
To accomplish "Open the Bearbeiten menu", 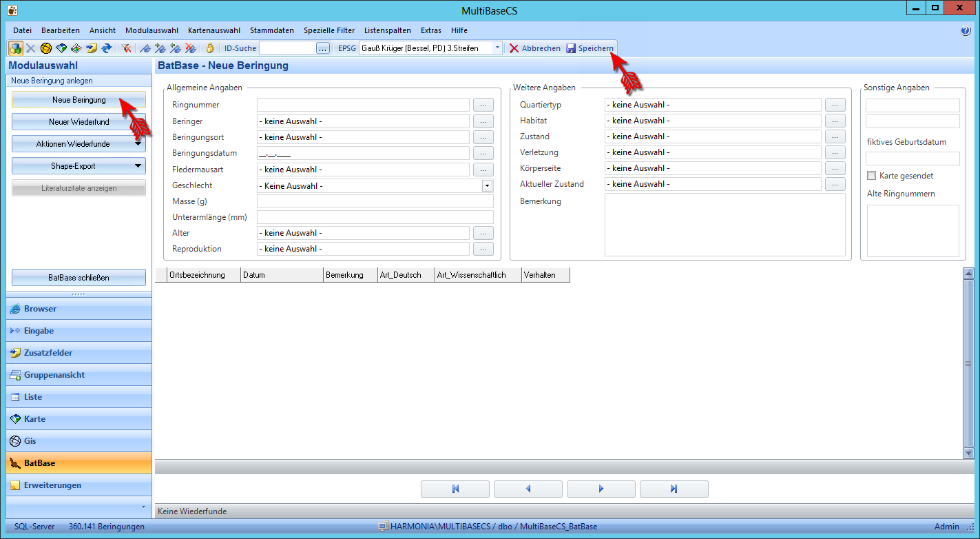I will [x=61, y=30].
